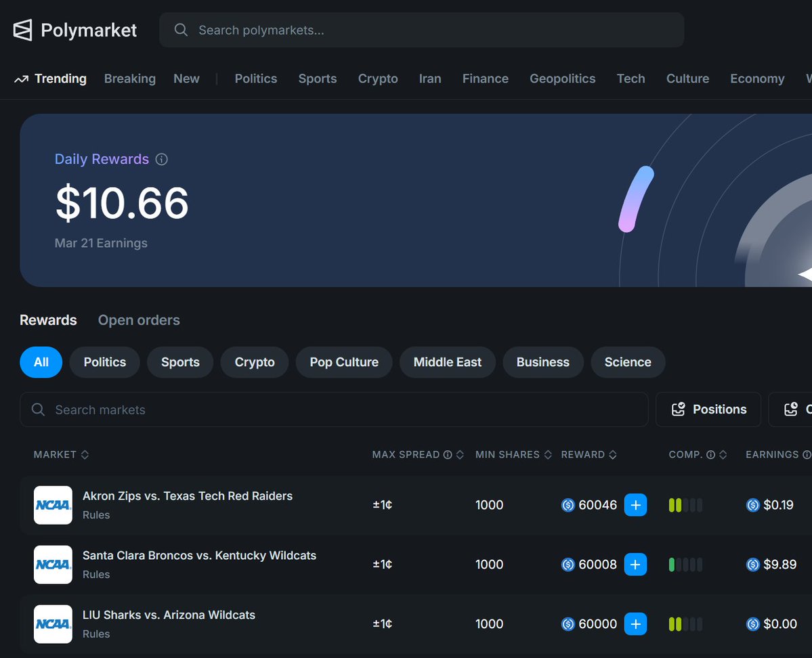Open LIU Sharks vs. Arizona Wildcats market

point(169,615)
